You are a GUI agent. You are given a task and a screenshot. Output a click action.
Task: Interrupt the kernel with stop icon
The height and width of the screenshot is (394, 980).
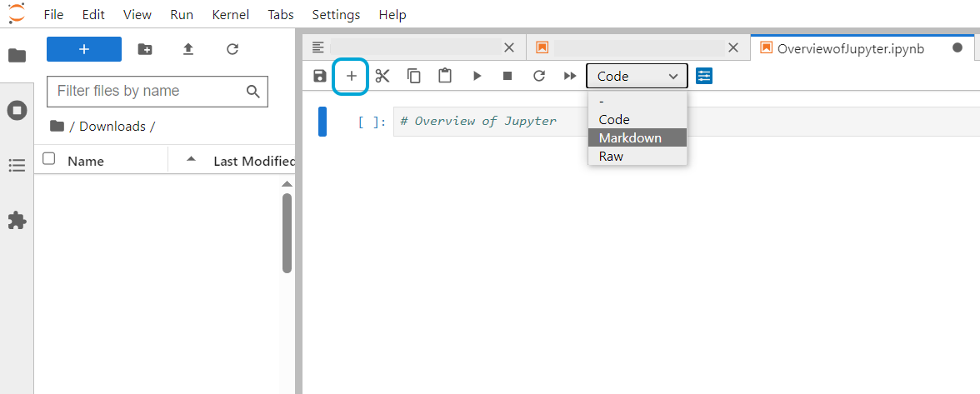(x=507, y=76)
